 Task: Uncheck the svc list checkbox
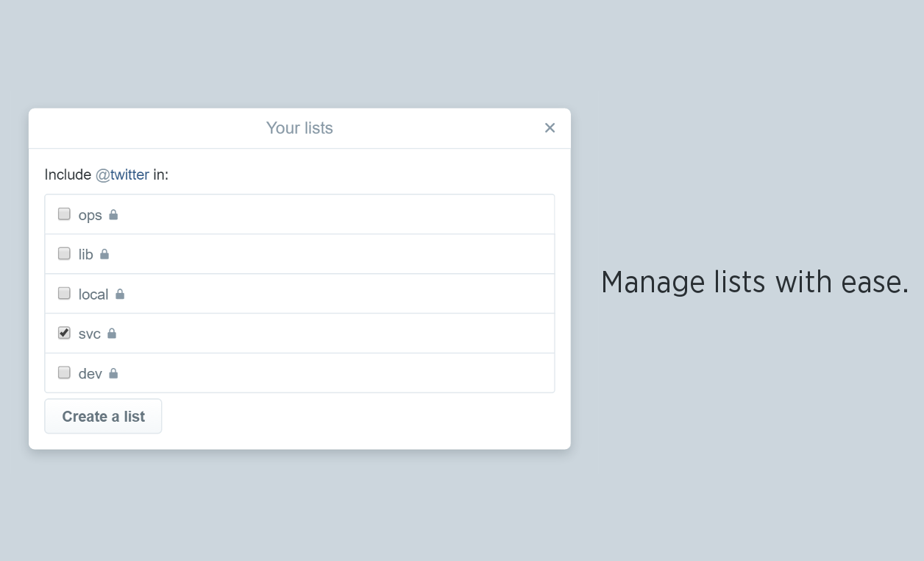pyautogui.click(x=64, y=332)
